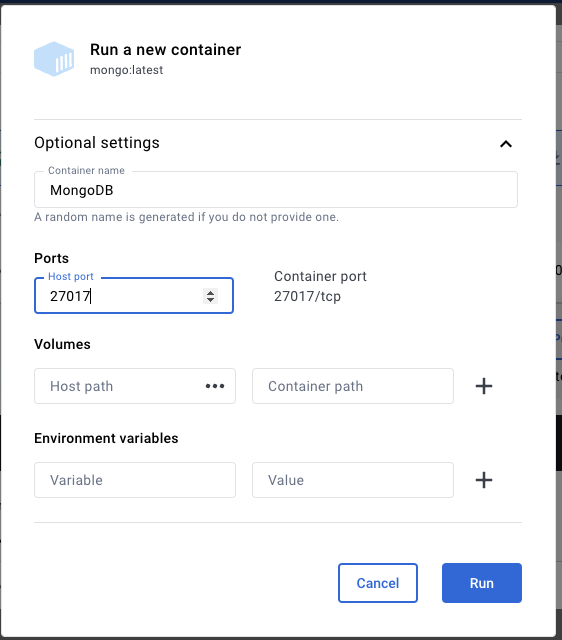Screen dimensions: 562x640
Task: Click the environment Value input field
Action: click(x=353, y=480)
